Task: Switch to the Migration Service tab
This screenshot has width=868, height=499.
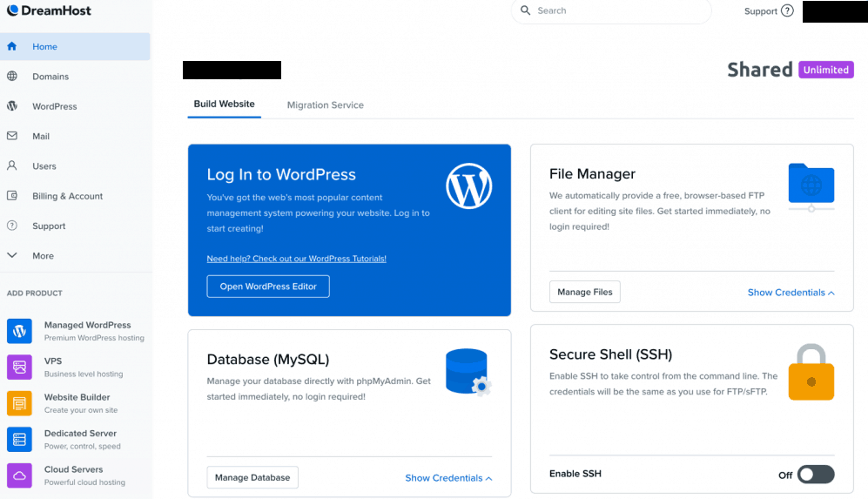Action: point(325,105)
